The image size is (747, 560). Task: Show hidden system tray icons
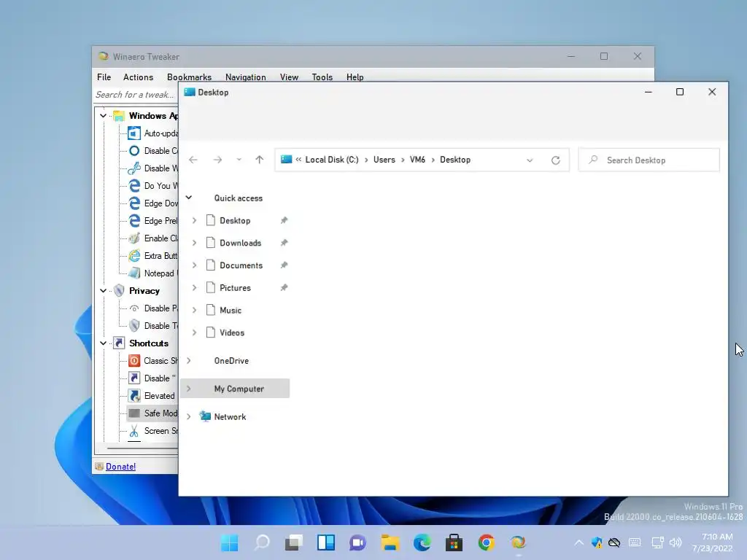(x=578, y=542)
